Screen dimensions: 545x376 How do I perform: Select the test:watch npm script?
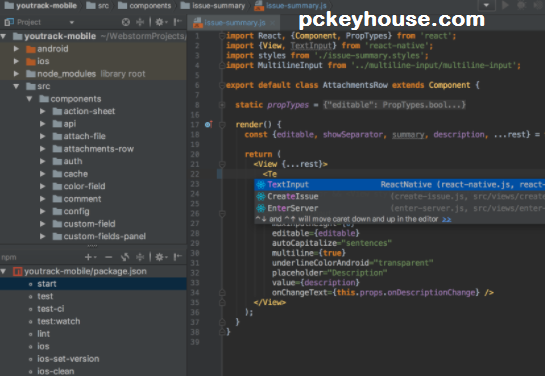(93, 321)
